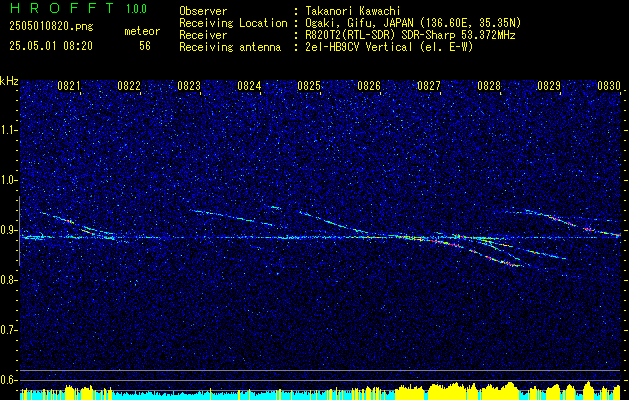Select Ogaki, Gifu, JAPAN coordinates text
The image size is (629, 400).
click(x=413, y=23)
